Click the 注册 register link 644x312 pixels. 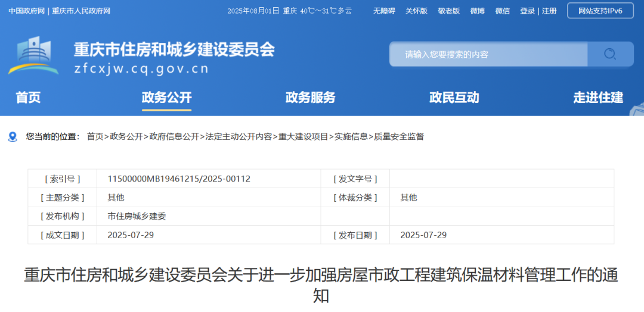(x=549, y=11)
